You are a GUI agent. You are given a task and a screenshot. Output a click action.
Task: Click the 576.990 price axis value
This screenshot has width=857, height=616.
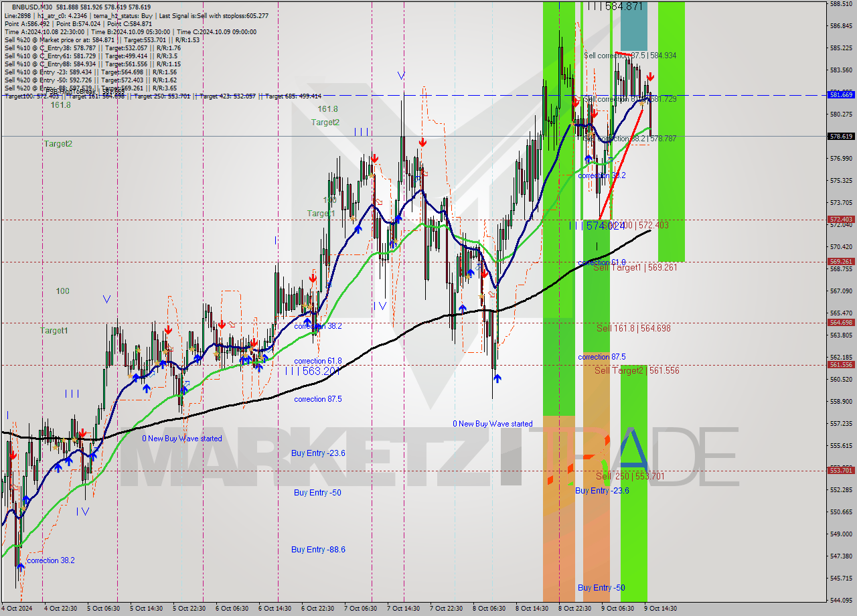point(842,159)
